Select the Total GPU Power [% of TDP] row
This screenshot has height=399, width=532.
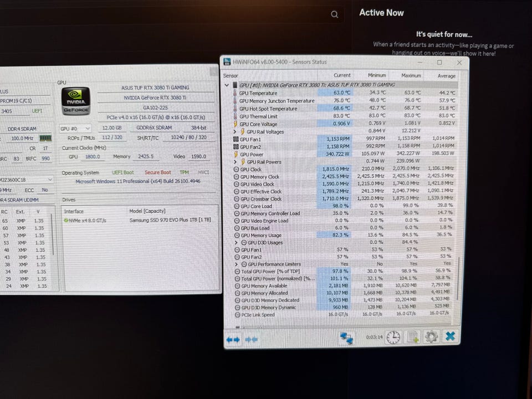(344, 271)
